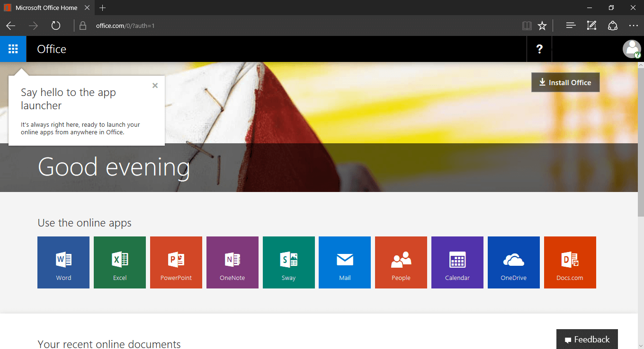Open the Feedback button

[x=587, y=339]
